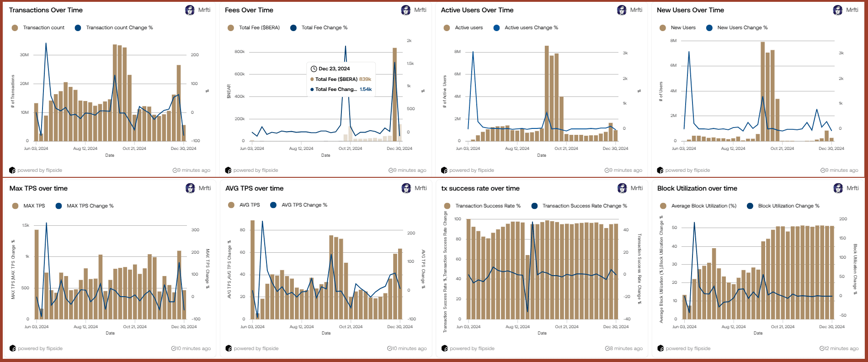Click refresh clock icon on Fees Over Time card
Screen dimensions: 868x362
coord(391,170)
